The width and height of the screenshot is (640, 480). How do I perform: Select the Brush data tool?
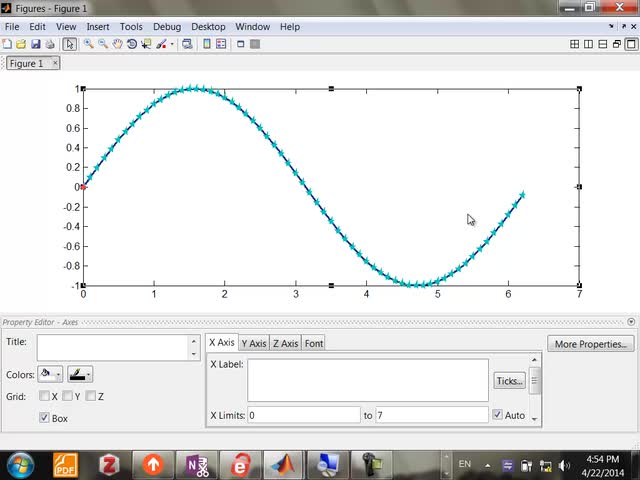[x=162, y=44]
